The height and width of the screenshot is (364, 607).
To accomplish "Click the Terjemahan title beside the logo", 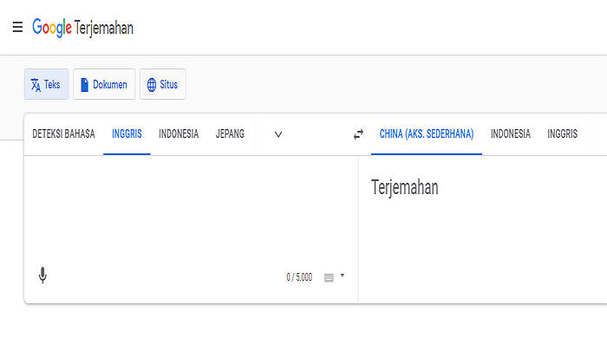I will (x=104, y=28).
